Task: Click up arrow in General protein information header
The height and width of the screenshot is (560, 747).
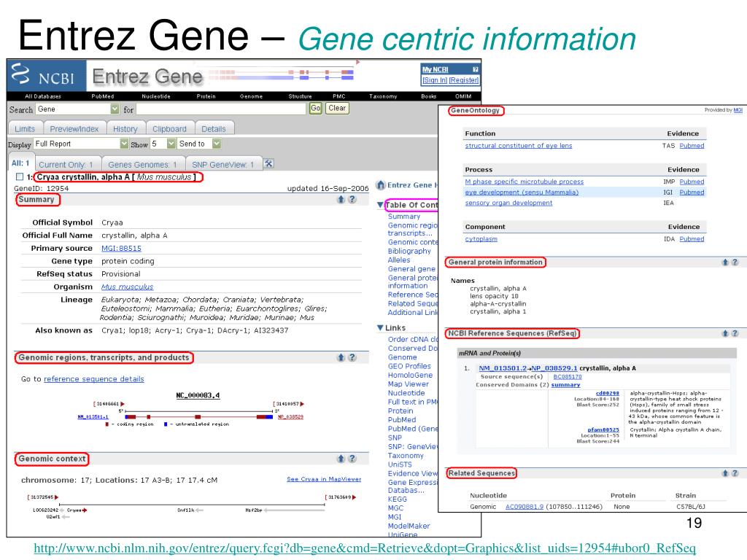Action: (x=725, y=262)
